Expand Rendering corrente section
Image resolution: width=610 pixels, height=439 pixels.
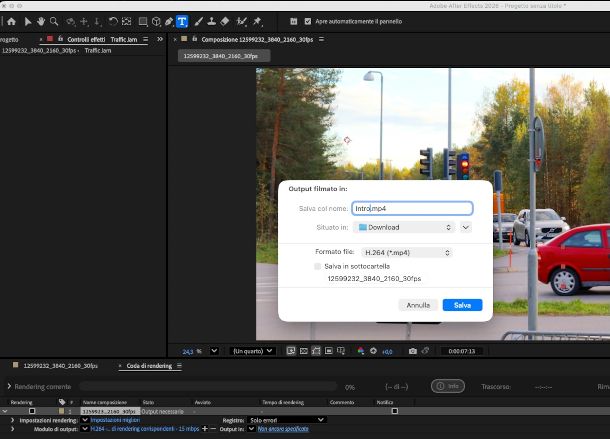point(9,386)
